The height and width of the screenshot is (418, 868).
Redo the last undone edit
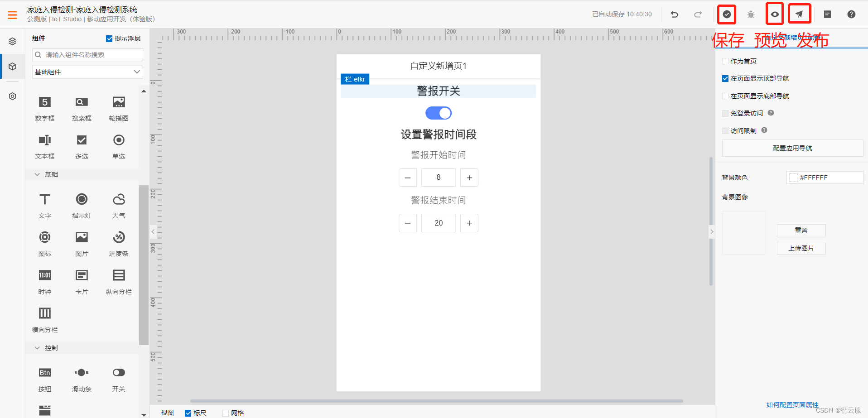point(698,14)
